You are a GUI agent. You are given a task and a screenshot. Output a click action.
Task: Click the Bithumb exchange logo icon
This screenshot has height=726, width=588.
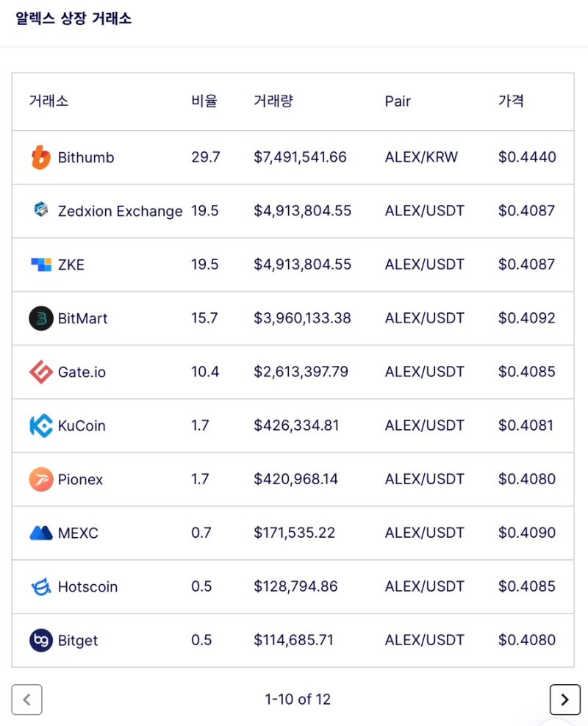point(41,157)
